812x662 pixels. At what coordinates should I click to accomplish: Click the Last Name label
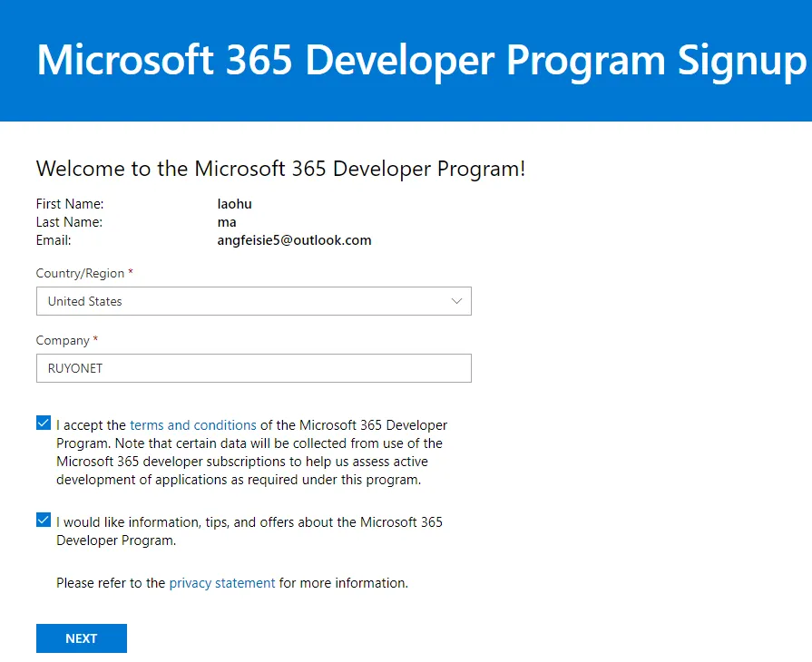[x=69, y=222]
